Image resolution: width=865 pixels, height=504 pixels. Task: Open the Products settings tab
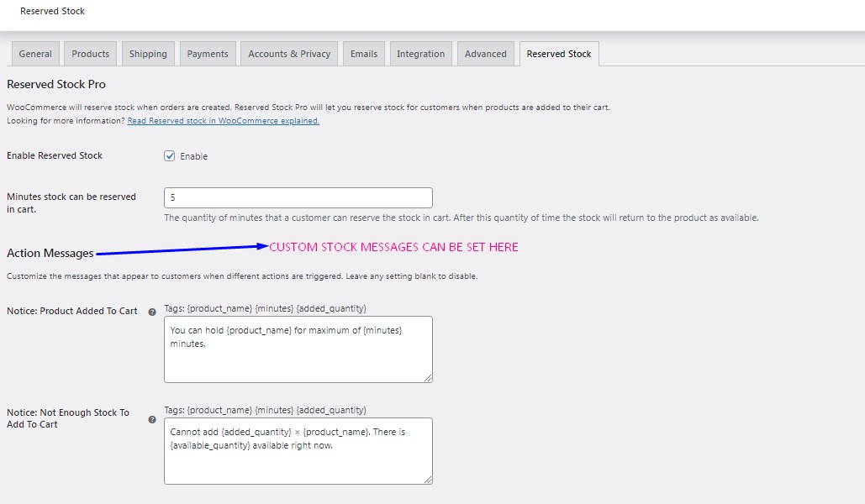tap(89, 53)
